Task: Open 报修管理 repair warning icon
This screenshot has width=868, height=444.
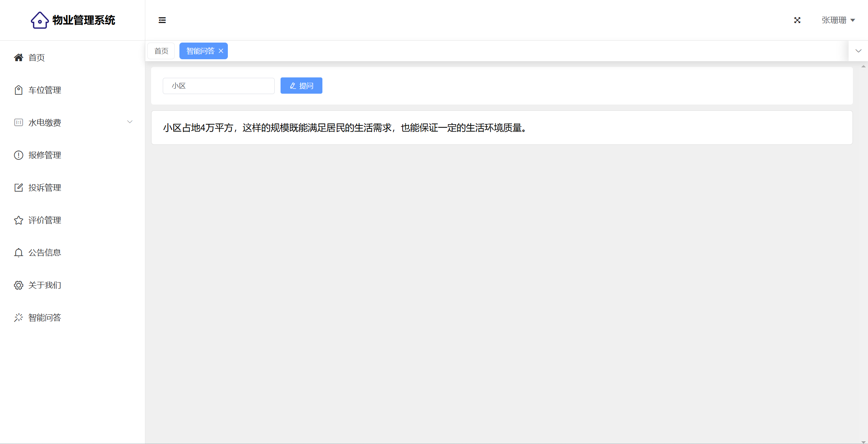Action: [19, 155]
